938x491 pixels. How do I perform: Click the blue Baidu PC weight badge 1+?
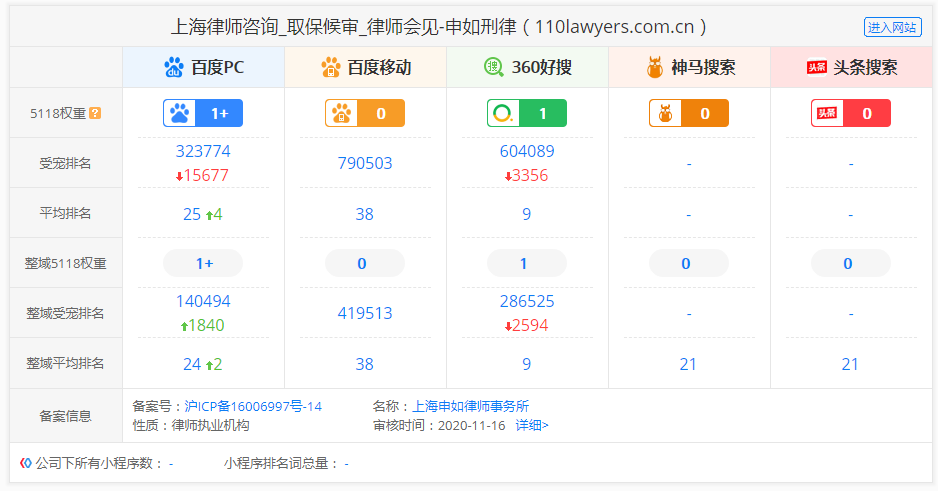click(203, 113)
